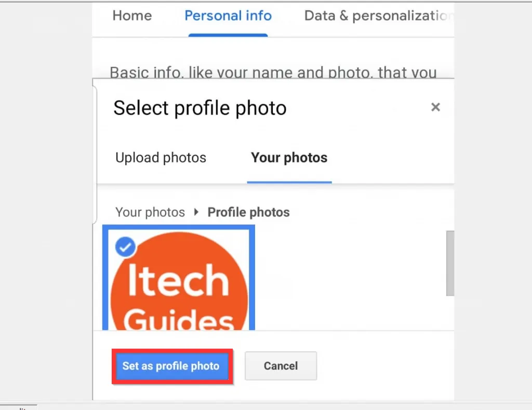View the Data & personalization tab
This screenshot has height=410, width=532.
coord(378,16)
